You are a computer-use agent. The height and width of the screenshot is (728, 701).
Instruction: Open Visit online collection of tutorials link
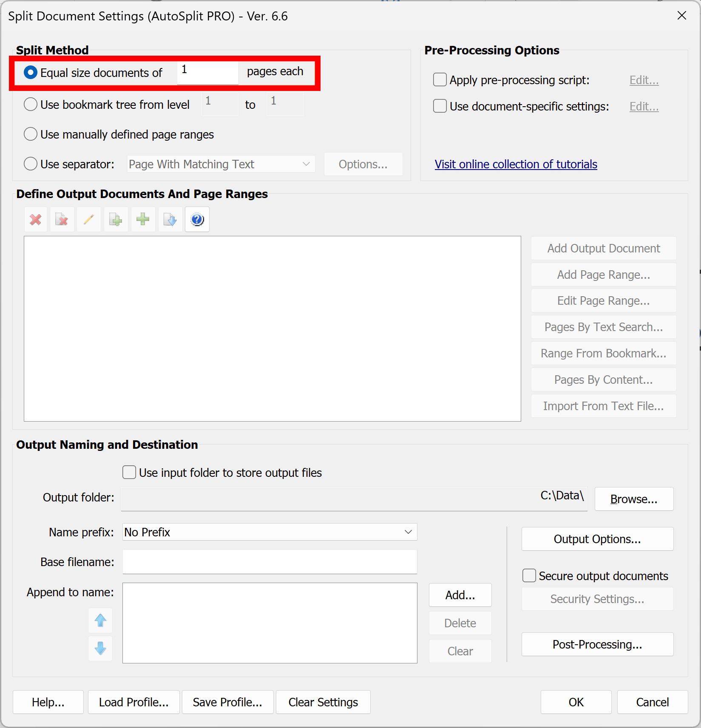(516, 164)
